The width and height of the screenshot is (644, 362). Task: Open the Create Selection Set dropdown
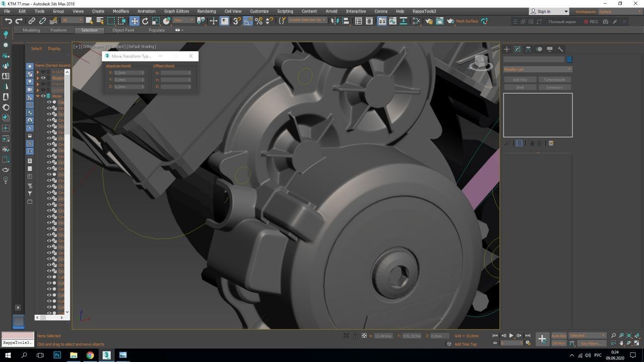coord(307,20)
